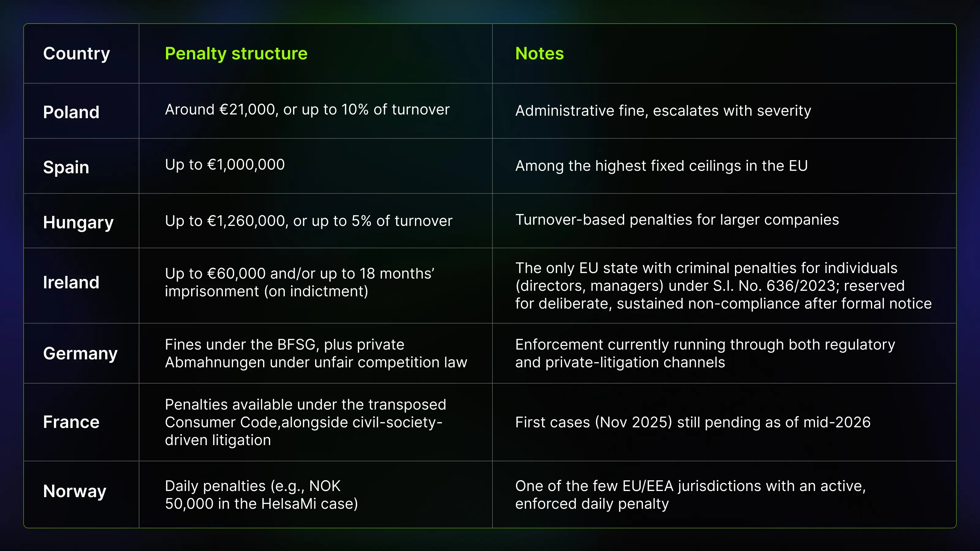Image resolution: width=980 pixels, height=551 pixels.
Task: Click the S.I. No. 636/2023 criminal penalties note
Action: [723, 286]
